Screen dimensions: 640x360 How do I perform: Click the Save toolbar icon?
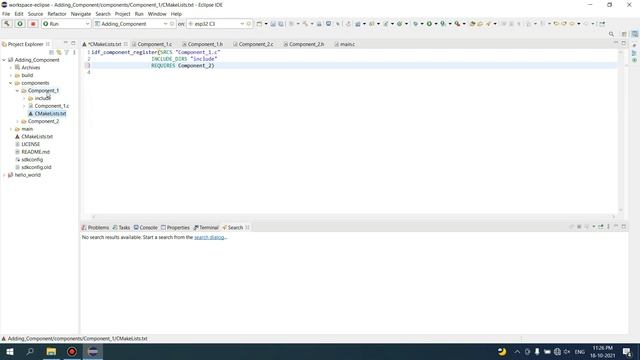tap(273, 24)
